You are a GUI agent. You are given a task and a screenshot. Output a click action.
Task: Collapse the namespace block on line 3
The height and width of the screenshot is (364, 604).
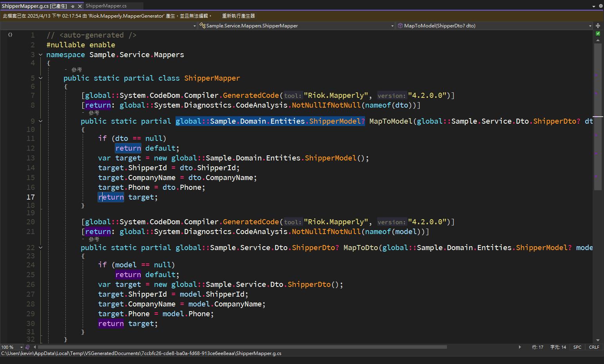pos(40,55)
